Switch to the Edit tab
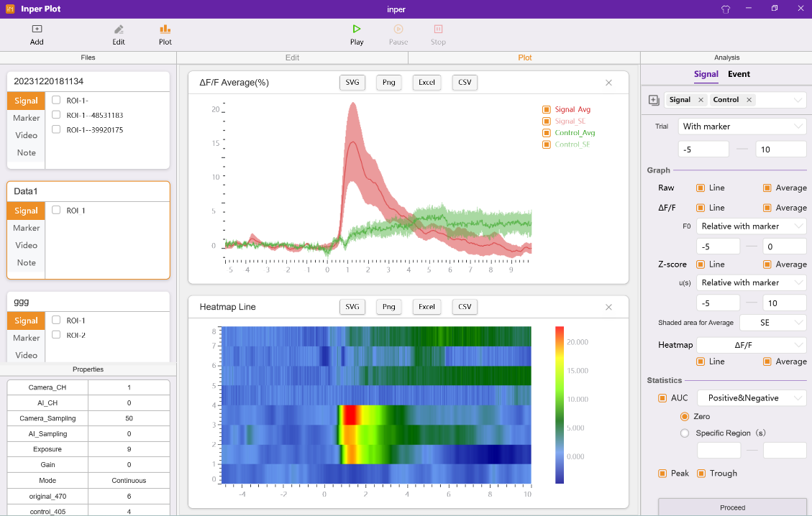The height and width of the screenshot is (516, 812). click(x=292, y=57)
